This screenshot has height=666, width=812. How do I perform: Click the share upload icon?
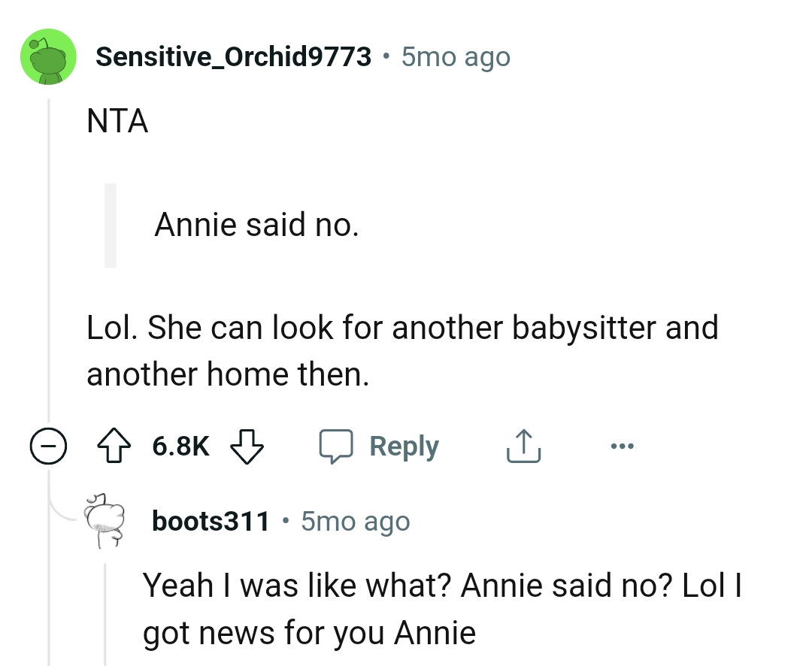(x=523, y=444)
